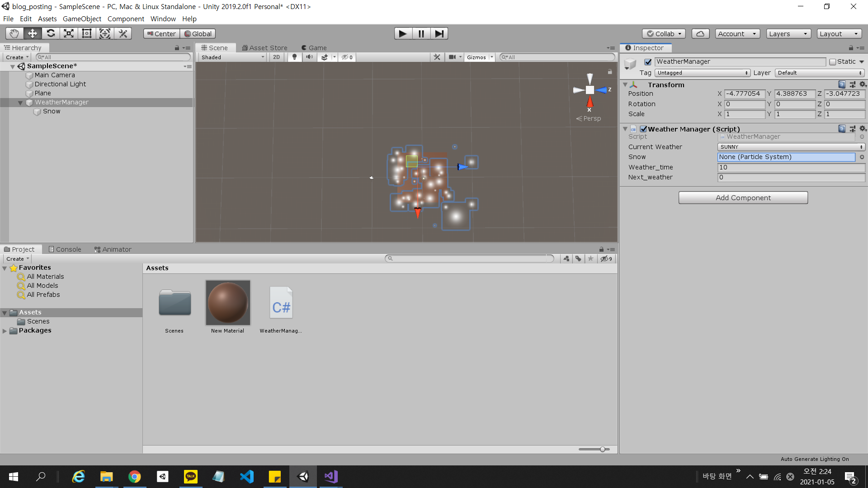Select the New Material asset thumbnail
Image resolution: width=868 pixels, height=488 pixels.
(228, 303)
